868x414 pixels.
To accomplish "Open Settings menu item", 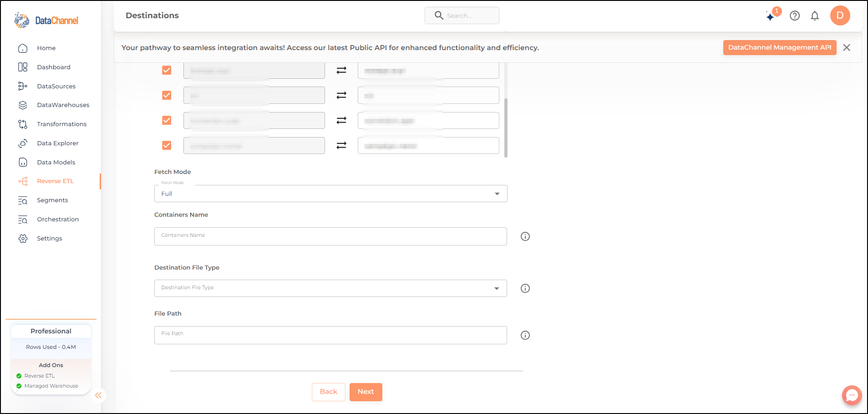I will pyautogui.click(x=50, y=239).
